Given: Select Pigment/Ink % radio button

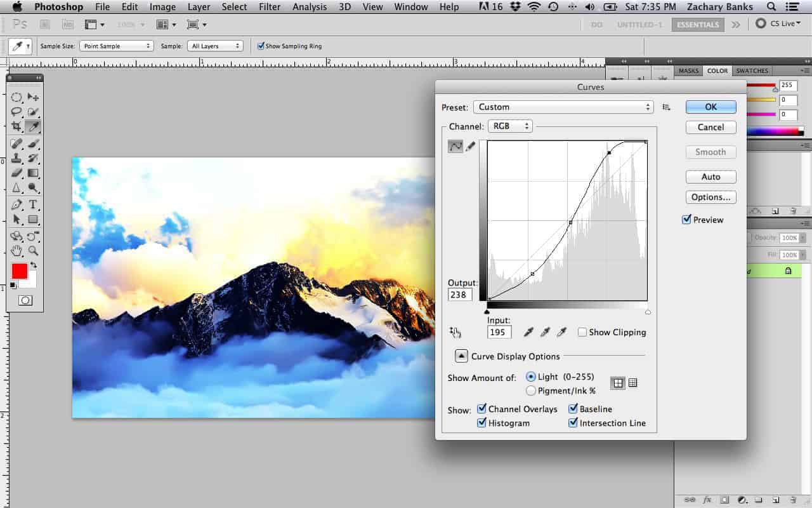Looking at the screenshot, I should pyautogui.click(x=531, y=391).
